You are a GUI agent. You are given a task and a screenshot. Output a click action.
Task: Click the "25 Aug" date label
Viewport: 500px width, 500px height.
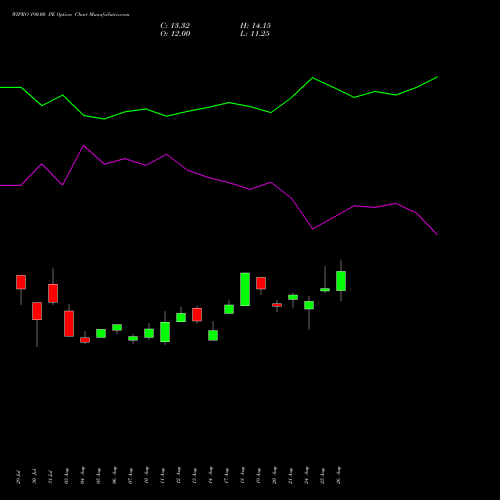tap(322, 476)
